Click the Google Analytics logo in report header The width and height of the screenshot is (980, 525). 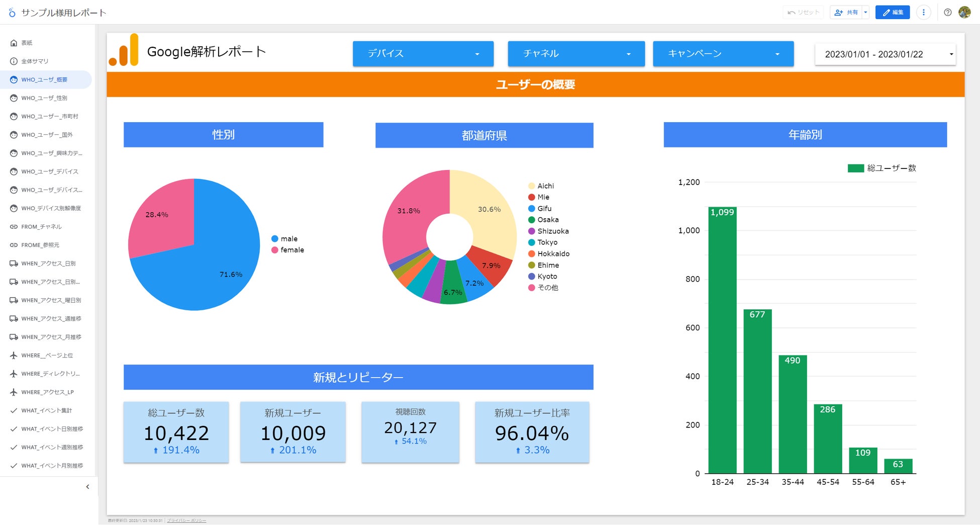coord(124,50)
